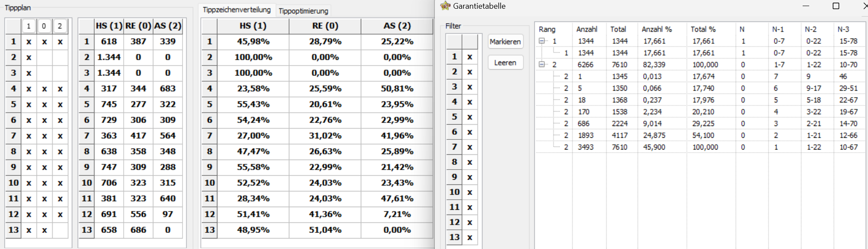Image resolution: width=868 pixels, height=249 pixels.
Task: Click the Total % column header
Action: point(703,29)
